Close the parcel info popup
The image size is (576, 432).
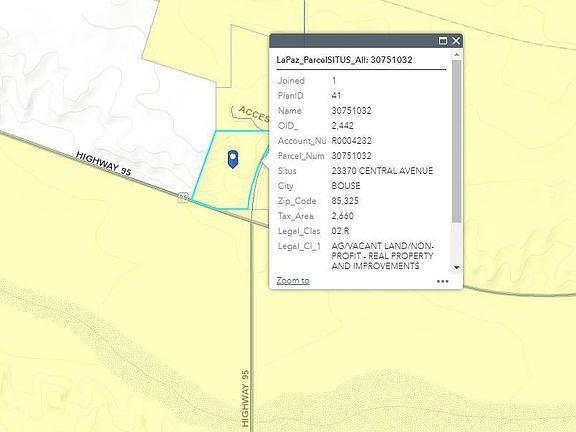[x=456, y=41]
